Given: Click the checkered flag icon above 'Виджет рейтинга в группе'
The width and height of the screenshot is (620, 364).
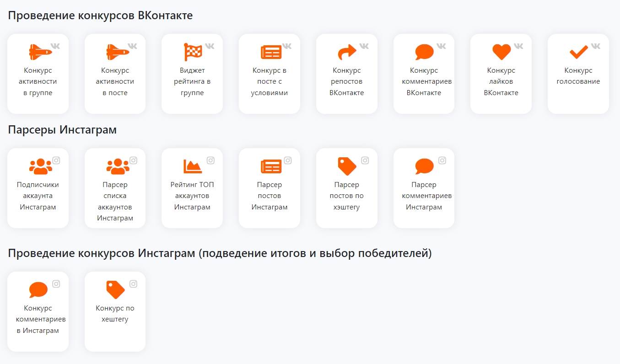Looking at the screenshot, I should point(193,52).
